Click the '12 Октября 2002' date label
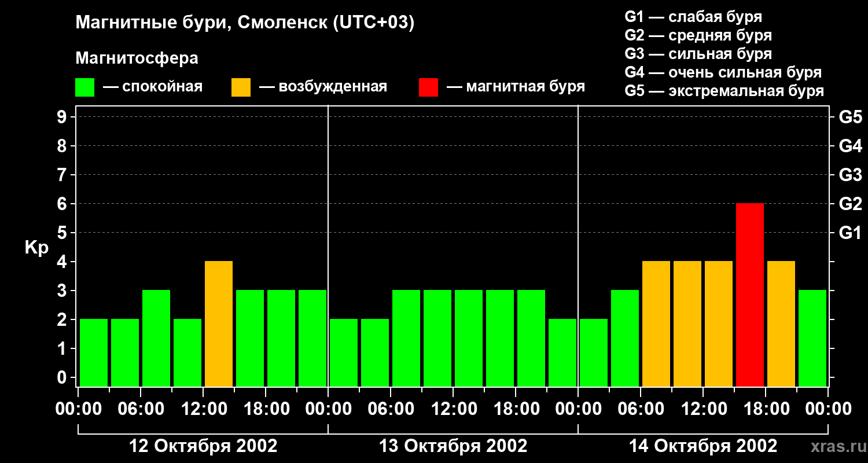The image size is (868, 463). (203, 446)
